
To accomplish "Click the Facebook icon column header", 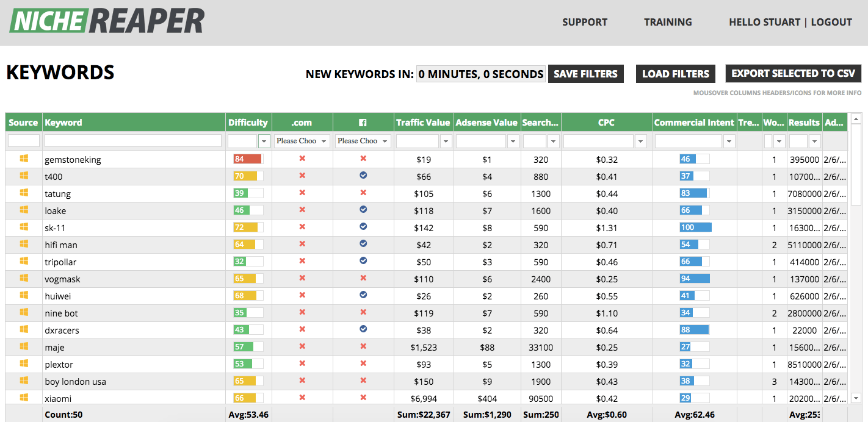I will [363, 123].
